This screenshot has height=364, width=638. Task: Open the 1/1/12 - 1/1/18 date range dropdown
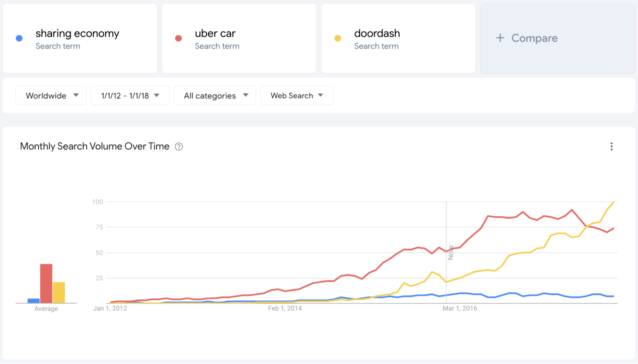pyautogui.click(x=130, y=95)
